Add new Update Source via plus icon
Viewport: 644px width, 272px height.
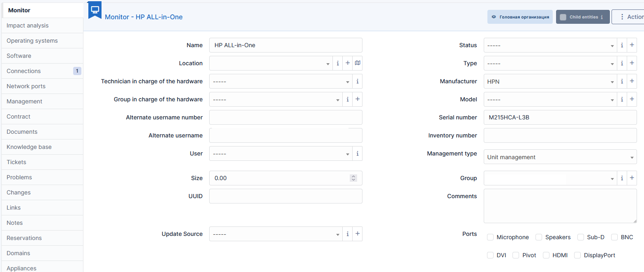coord(358,234)
